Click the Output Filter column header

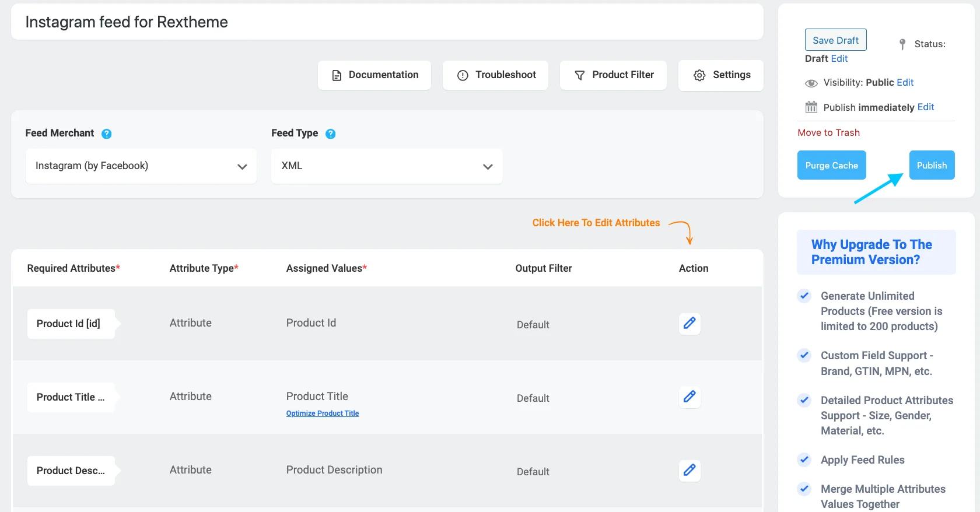pos(544,268)
